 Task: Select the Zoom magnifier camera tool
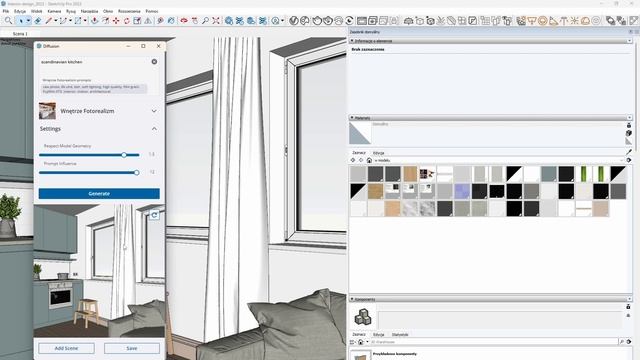pyautogui.click(x=205, y=20)
